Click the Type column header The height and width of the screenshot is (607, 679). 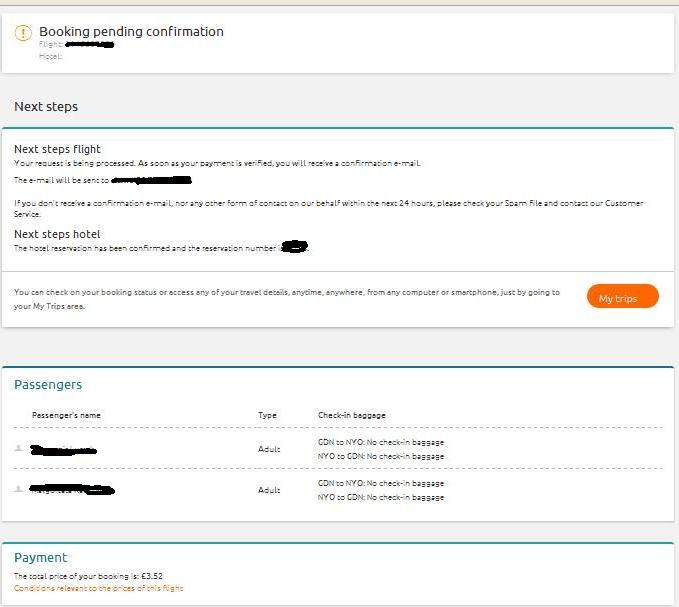pyautogui.click(x=267, y=415)
